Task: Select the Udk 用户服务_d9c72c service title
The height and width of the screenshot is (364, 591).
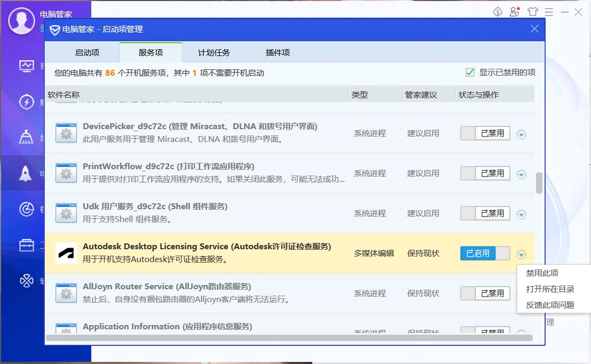Action: tap(155, 207)
